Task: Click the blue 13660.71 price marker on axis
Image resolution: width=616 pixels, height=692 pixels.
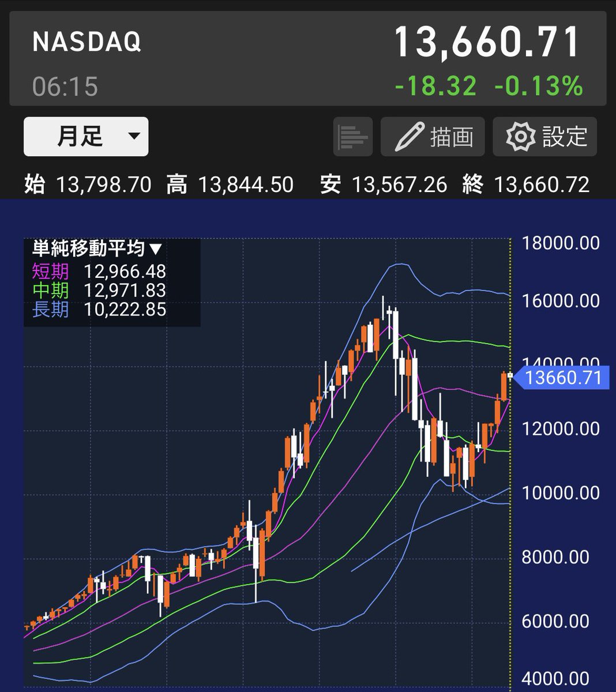Action: [561, 378]
